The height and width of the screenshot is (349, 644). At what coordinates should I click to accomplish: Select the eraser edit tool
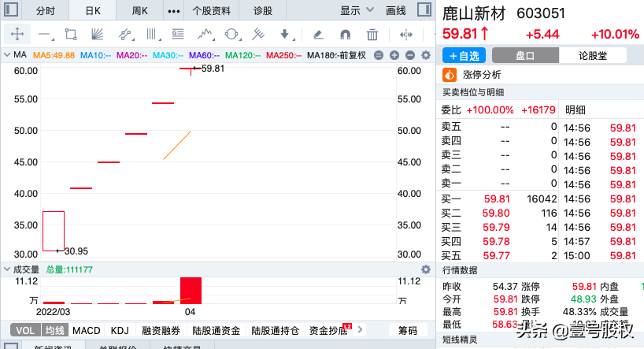[x=318, y=35]
